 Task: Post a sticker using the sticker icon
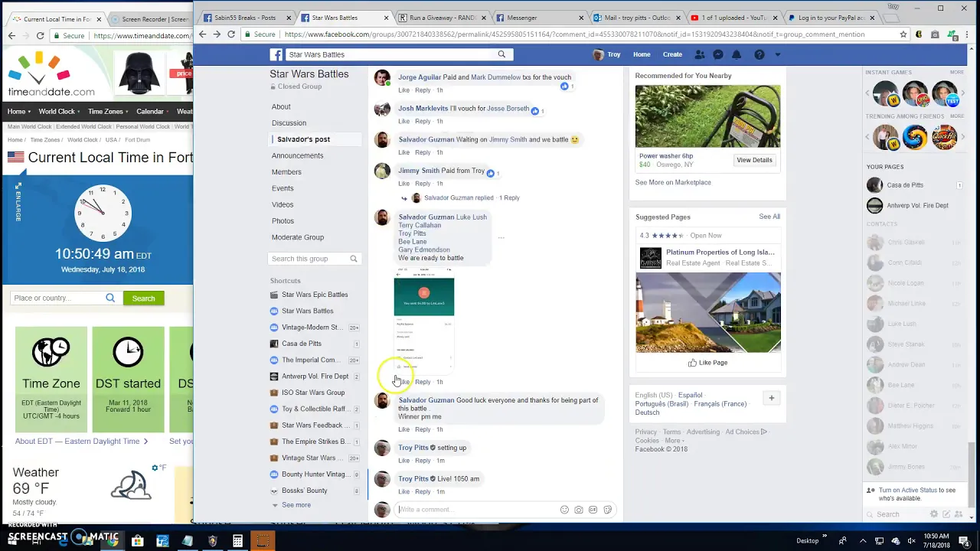(x=607, y=510)
